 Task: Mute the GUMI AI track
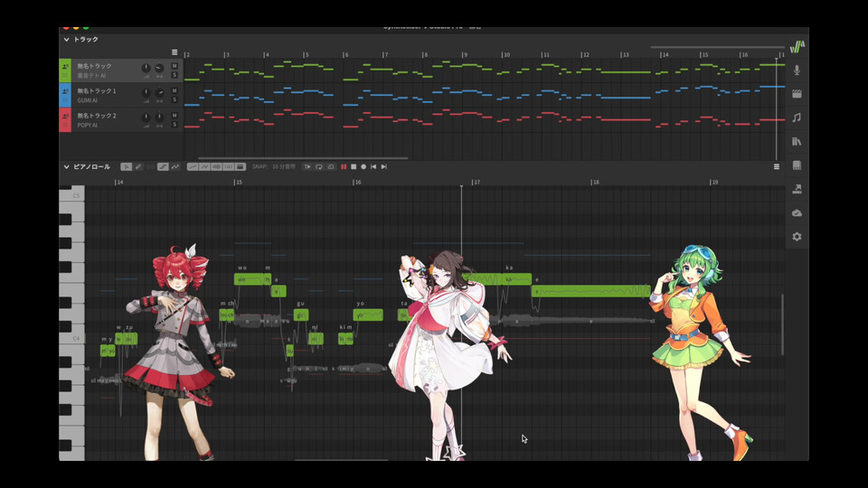click(175, 90)
